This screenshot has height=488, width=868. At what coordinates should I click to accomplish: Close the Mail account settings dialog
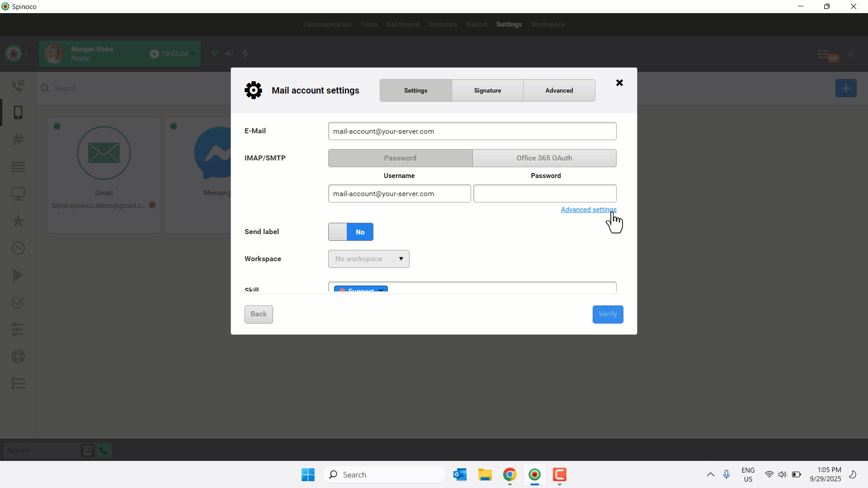619,83
